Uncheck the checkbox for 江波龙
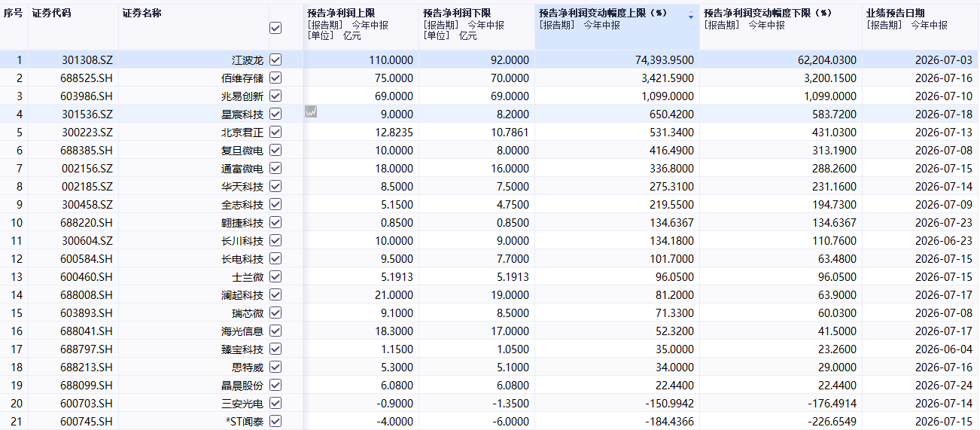The image size is (980, 430). click(275, 59)
